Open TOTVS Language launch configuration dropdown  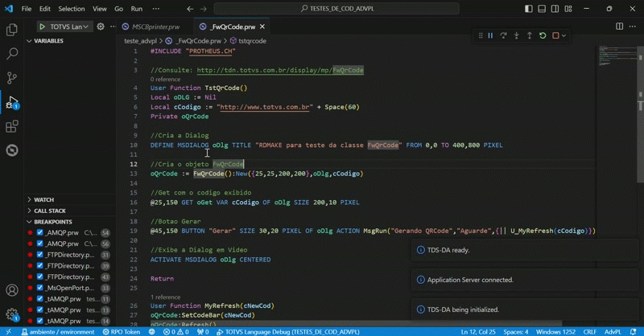(69, 27)
